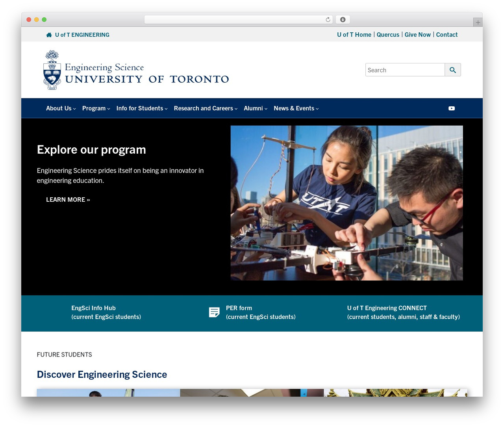Click the Search input field
The image size is (504, 427).
(405, 70)
